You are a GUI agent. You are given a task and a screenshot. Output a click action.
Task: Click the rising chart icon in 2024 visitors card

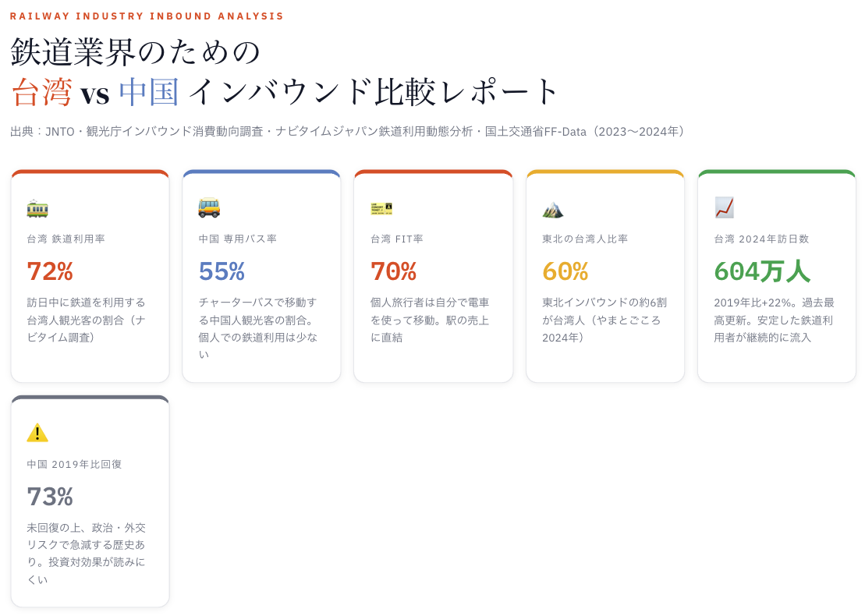(725, 207)
